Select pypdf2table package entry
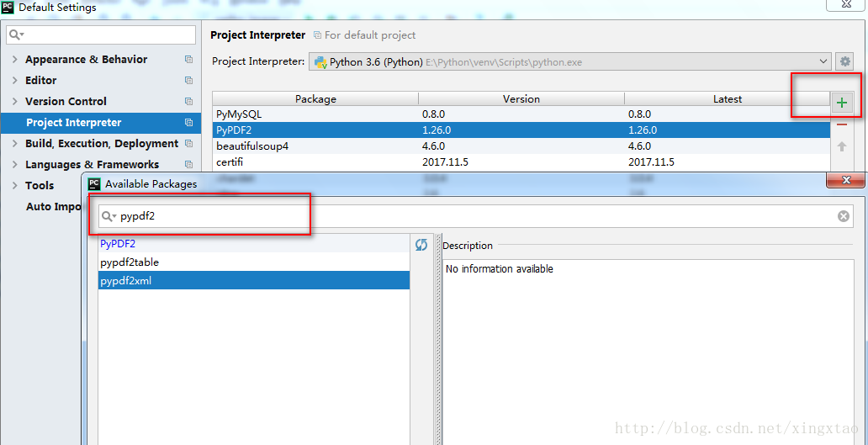868x445 pixels. [x=130, y=262]
